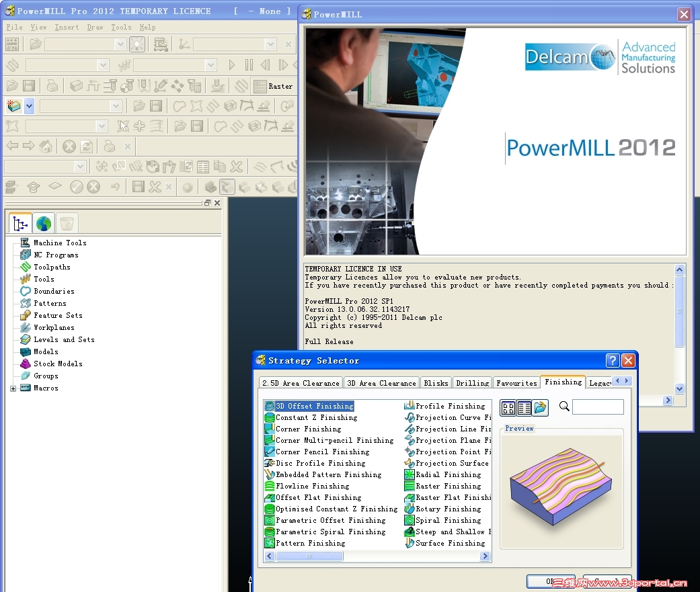Click the create boundary block icon
Image resolution: width=700 pixels, height=592 pixels.
pyautogui.click(x=14, y=106)
